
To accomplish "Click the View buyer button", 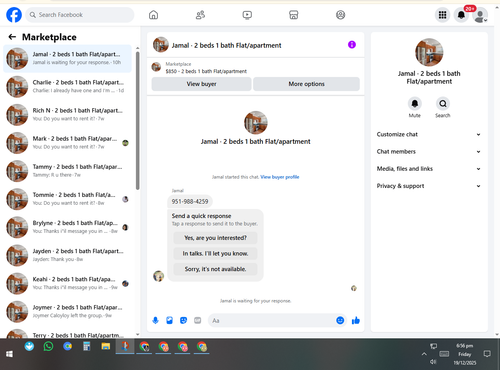I will [201, 84].
